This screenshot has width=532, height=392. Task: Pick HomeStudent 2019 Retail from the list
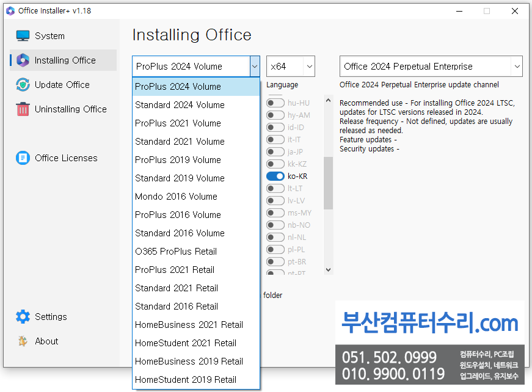[x=196, y=379]
